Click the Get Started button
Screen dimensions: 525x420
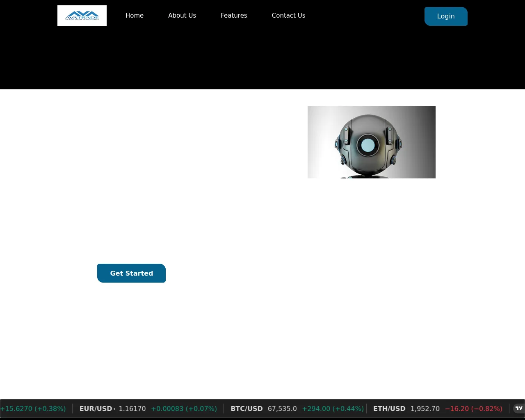(x=131, y=273)
